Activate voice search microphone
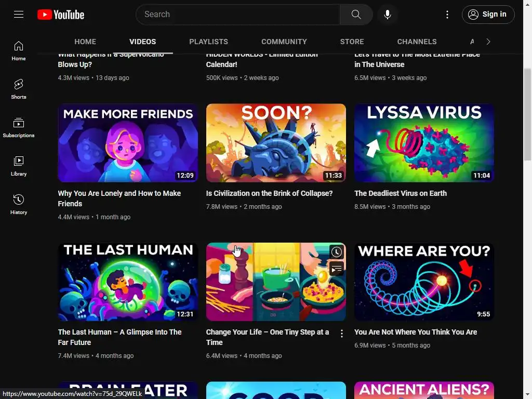The image size is (532, 399). coord(387,14)
